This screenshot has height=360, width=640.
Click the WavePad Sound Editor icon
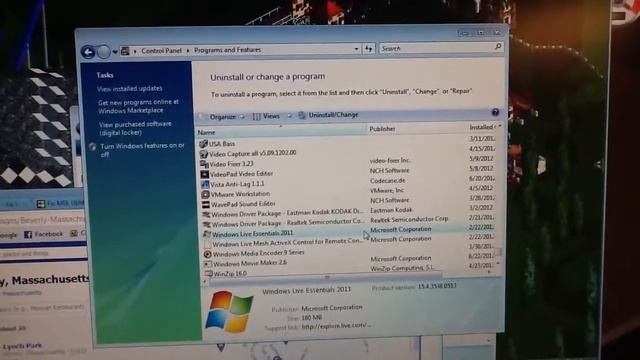pyautogui.click(x=206, y=204)
